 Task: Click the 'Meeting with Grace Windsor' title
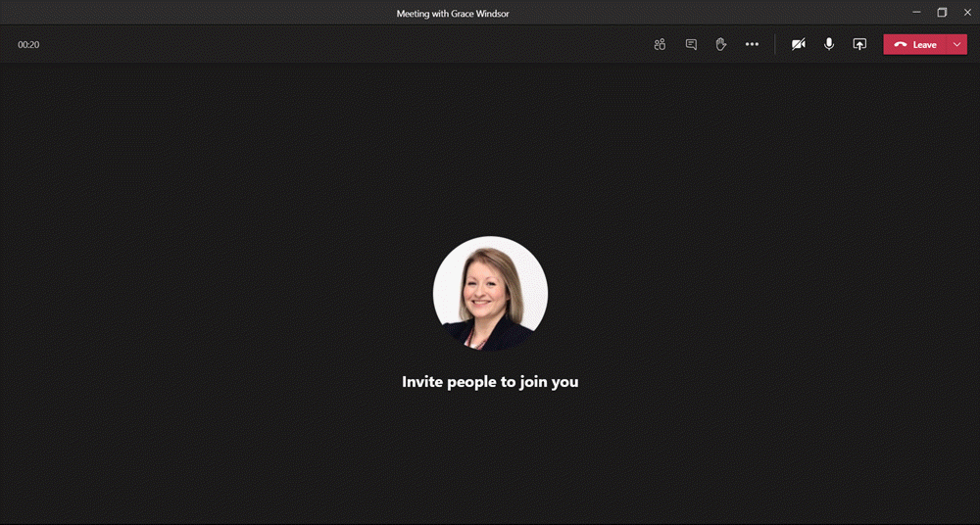pyautogui.click(x=452, y=14)
